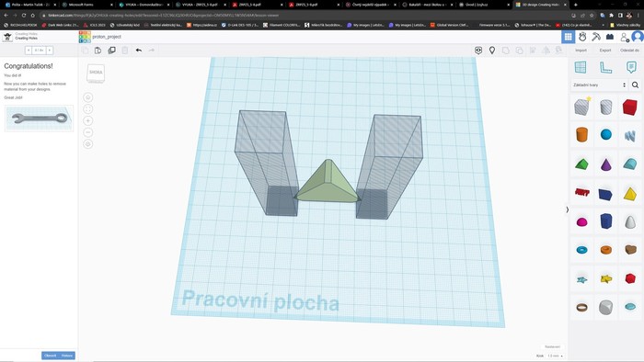Click the undo arrow in the toolbar
The height and width of the screenshot is (362, 644).
pos(139,50)
